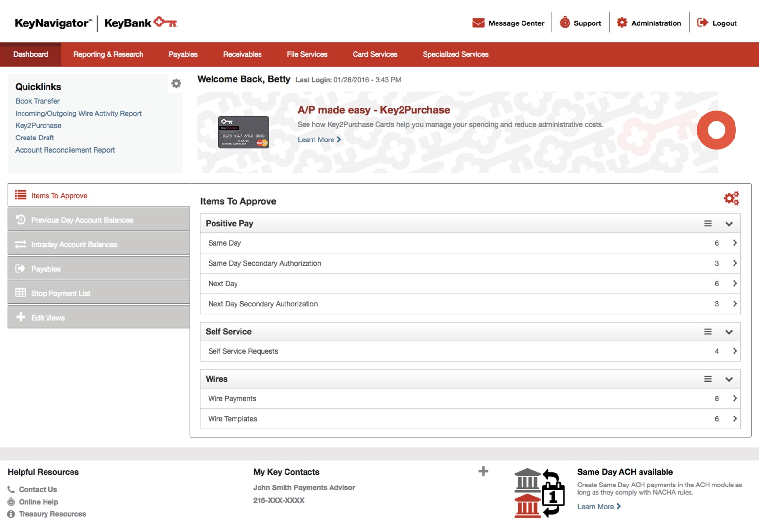Viewport: 759px width, 532px height.
Task: Click the Same Day row label
Action: tap(224, 243)
